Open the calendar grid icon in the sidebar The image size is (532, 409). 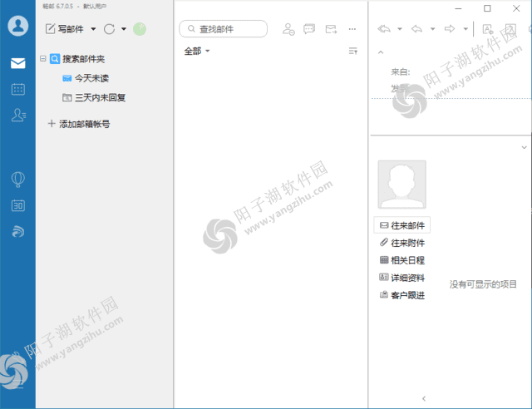tap(18, 89)
